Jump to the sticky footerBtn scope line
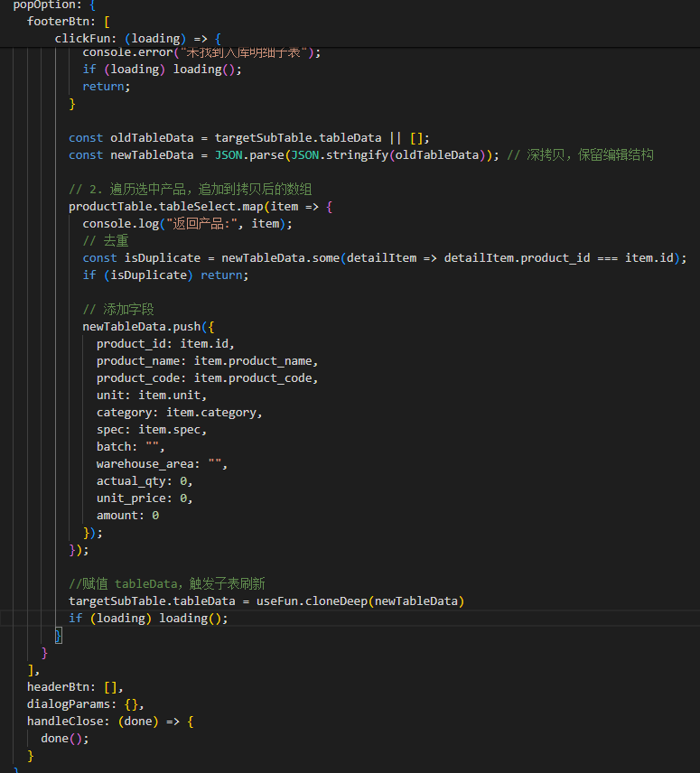The height and width of the screenshot is (773, 700). 68,21
